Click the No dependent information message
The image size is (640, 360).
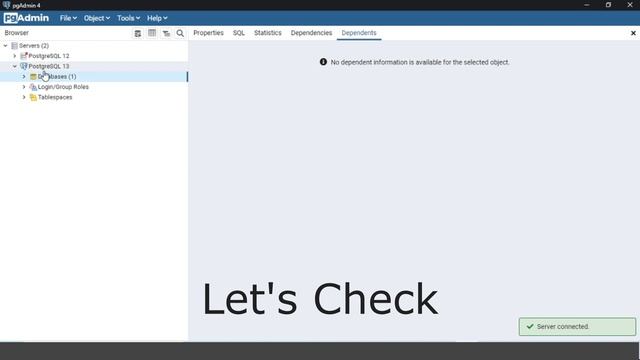click(420, 62)
